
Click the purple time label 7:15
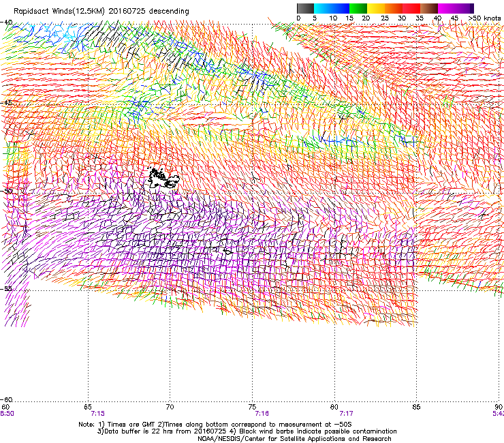[97, 414]
